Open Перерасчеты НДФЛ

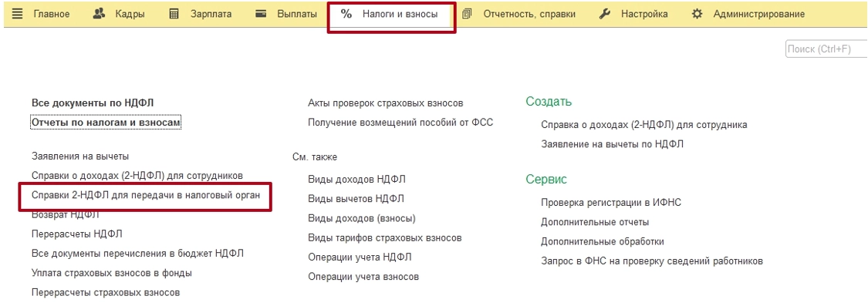point(77,234)
